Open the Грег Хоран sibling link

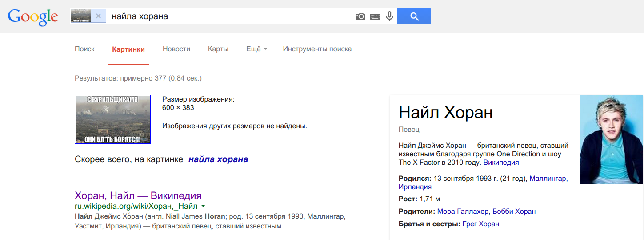point(481,224)
